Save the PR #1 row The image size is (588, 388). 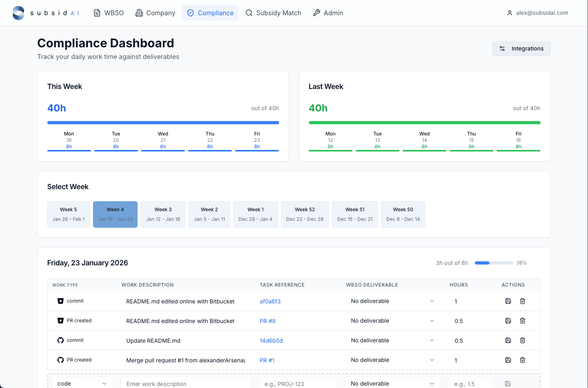point(508,360)
